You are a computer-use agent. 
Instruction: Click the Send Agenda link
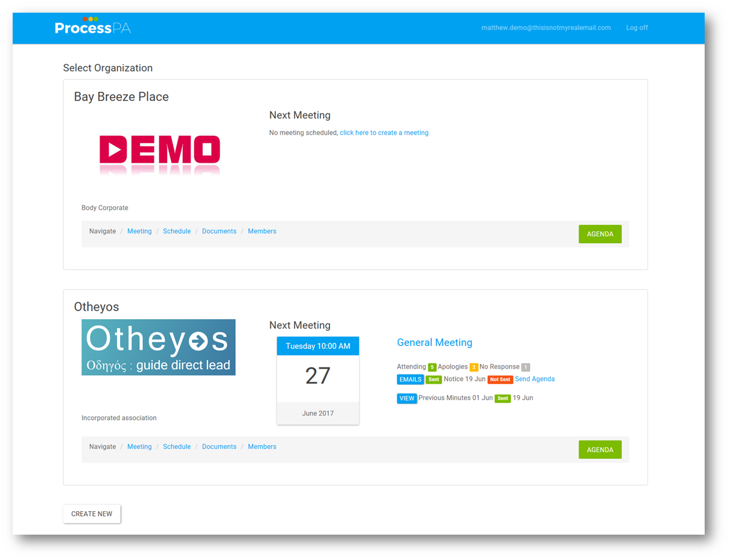click(535, 379)
